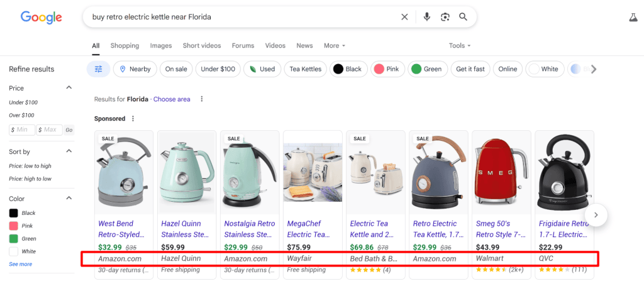Collapse the Sort by section

pyautogui.click(x=69, y=151)
